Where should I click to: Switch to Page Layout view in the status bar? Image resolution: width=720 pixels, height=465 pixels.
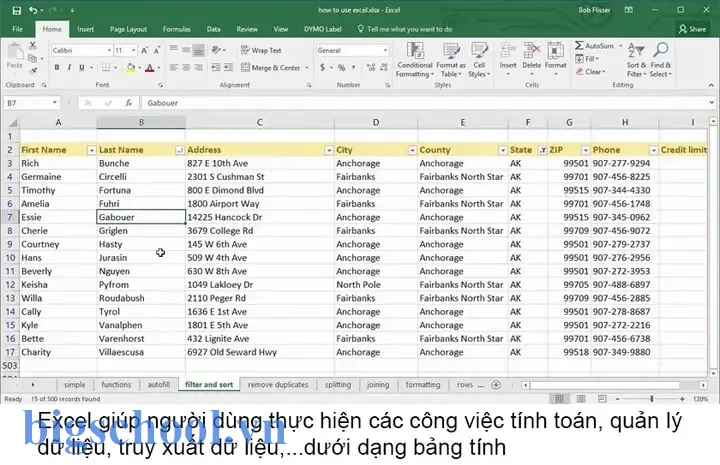[x=581, y=399]
